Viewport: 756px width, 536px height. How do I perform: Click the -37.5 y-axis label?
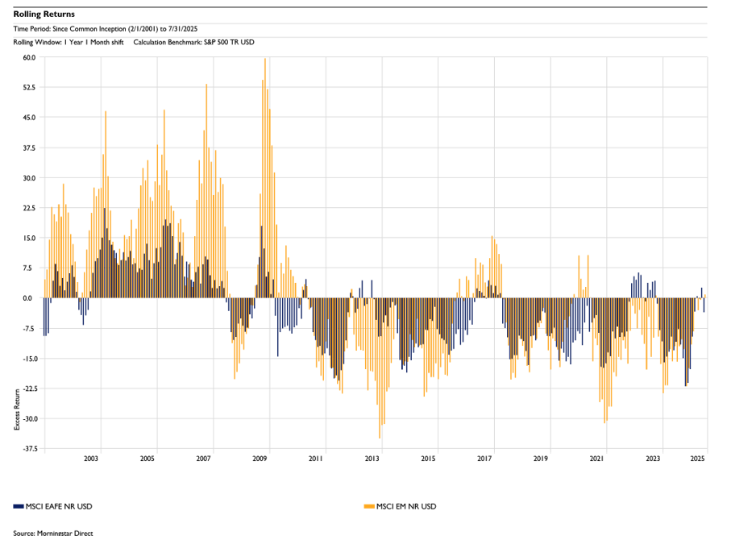[x=27, y=449]
